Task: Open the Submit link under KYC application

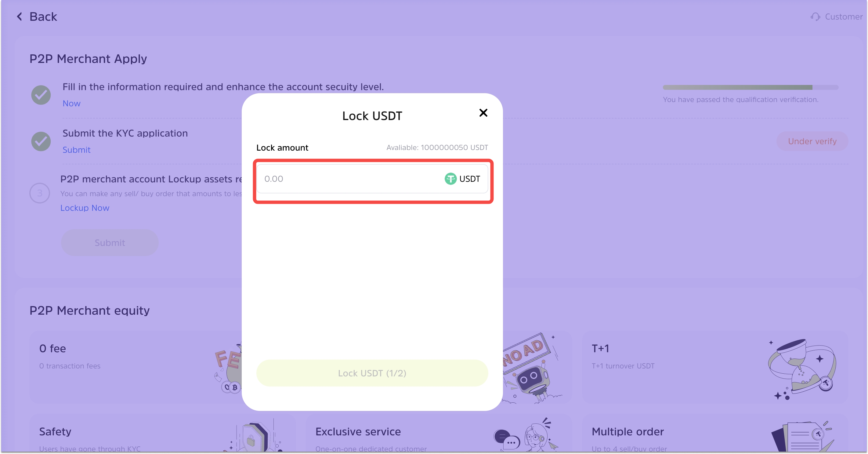Action: pyautogui.click(x=77, y=150)
